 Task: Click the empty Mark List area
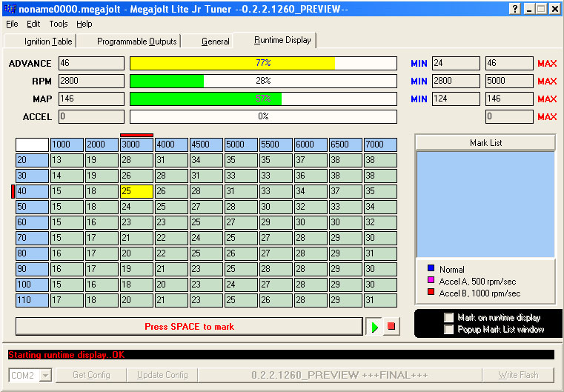pyautogui.click(x=485, y=205)
